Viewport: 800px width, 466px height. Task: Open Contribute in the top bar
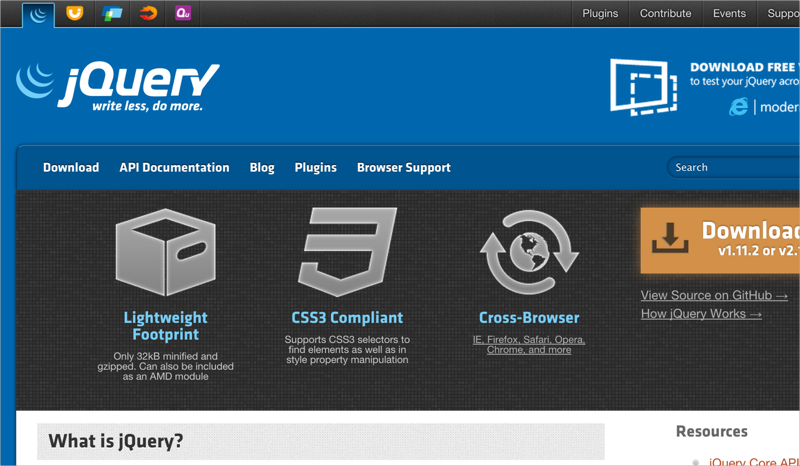665,14
